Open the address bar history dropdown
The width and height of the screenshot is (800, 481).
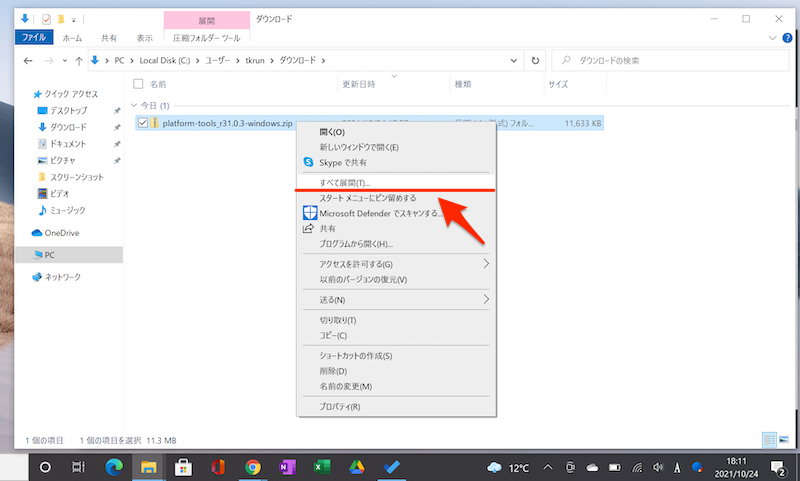(x=516, y=60)
